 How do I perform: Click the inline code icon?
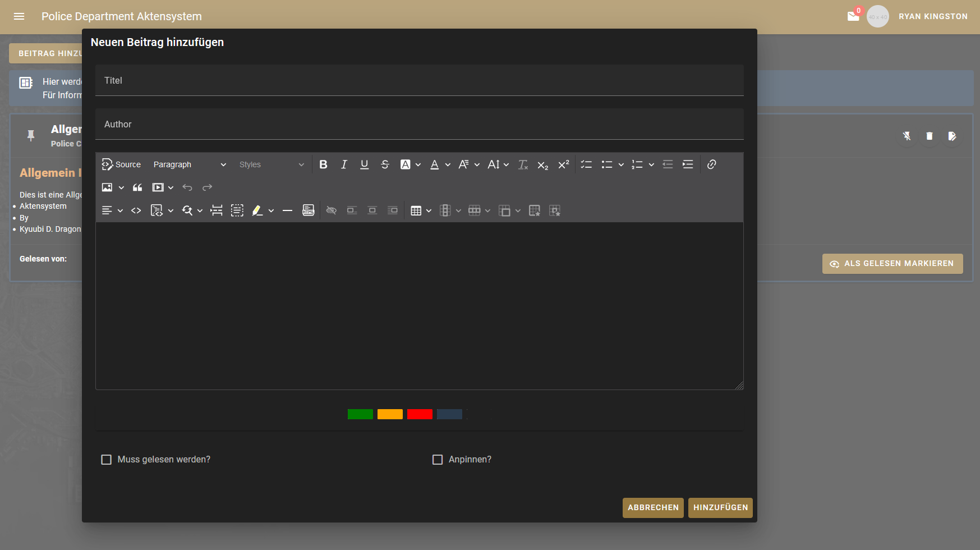pyautogui.click(x=136, y=210)
